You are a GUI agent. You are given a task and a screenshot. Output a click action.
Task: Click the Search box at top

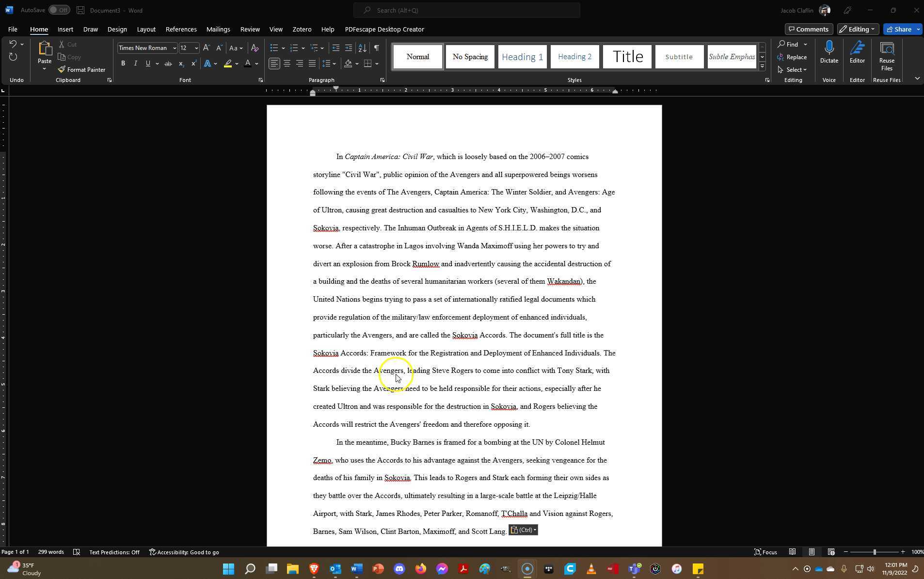[466, 10]
